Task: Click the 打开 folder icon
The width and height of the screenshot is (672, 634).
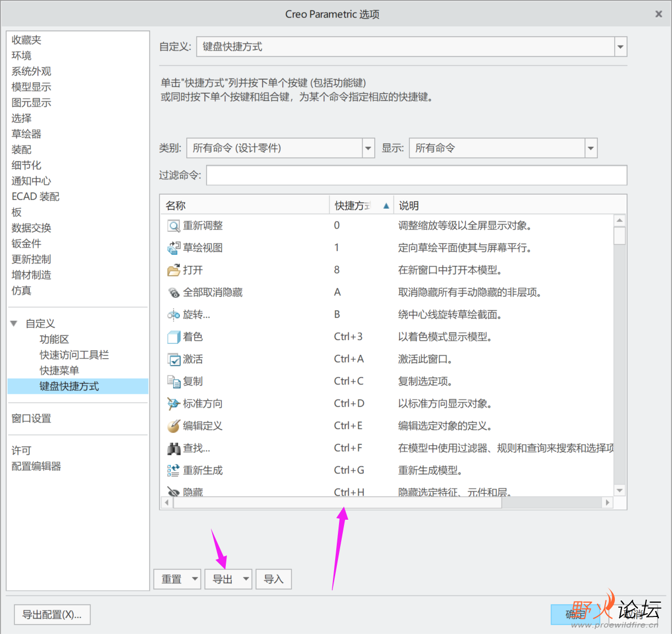Action: click(x=174, y=270)
